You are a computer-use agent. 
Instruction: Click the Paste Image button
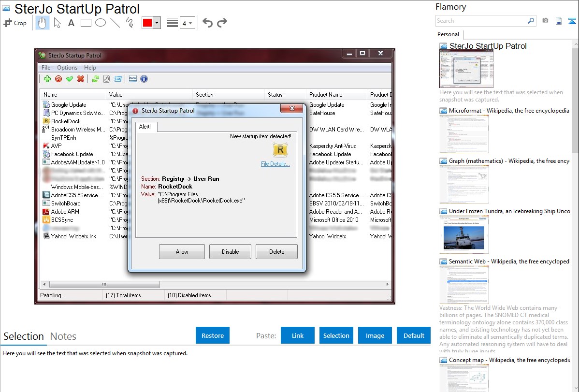[375, 335]
